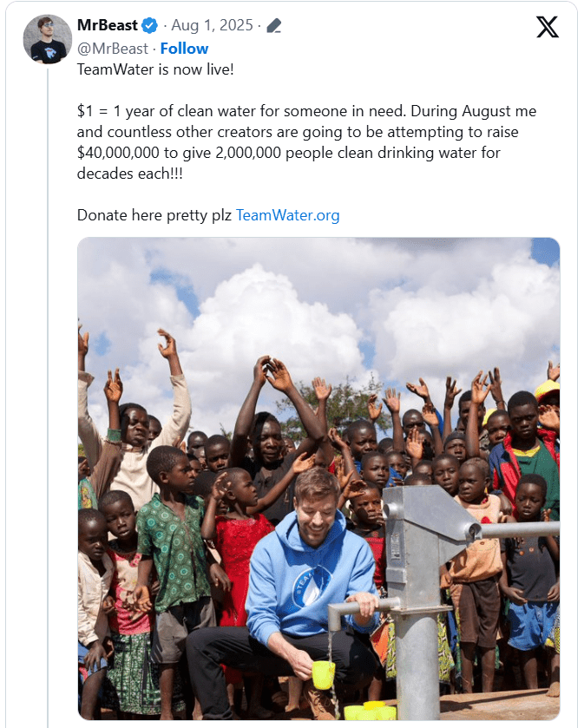
Task: Click the edited-post pencil icon
Action: point(274,25)
